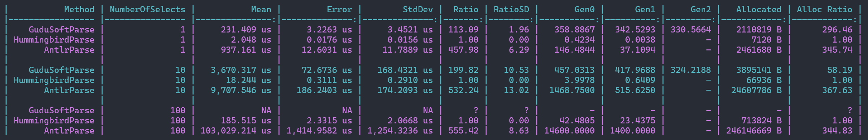The image size is (868, 140).
Task: Click the StdDev column header
Action: coord(418,9)
